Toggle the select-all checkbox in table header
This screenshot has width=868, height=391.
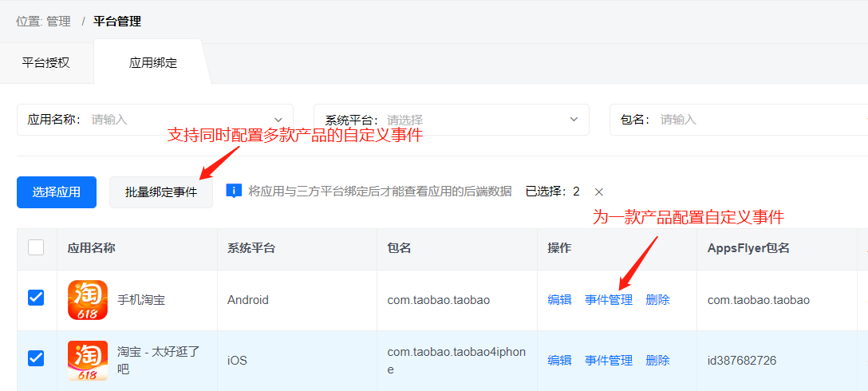pos(36,247)
